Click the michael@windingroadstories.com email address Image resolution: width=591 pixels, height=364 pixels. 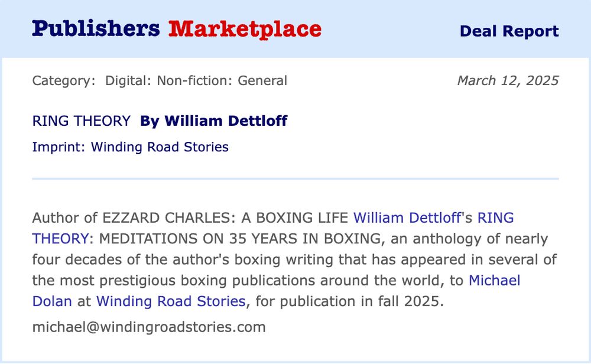click(149, 327)
